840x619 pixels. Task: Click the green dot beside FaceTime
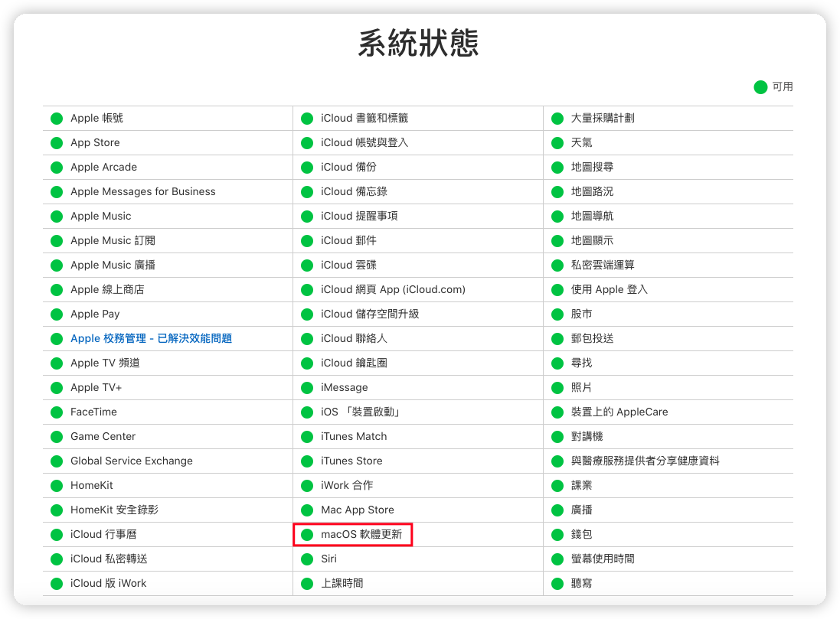point(57,412)
